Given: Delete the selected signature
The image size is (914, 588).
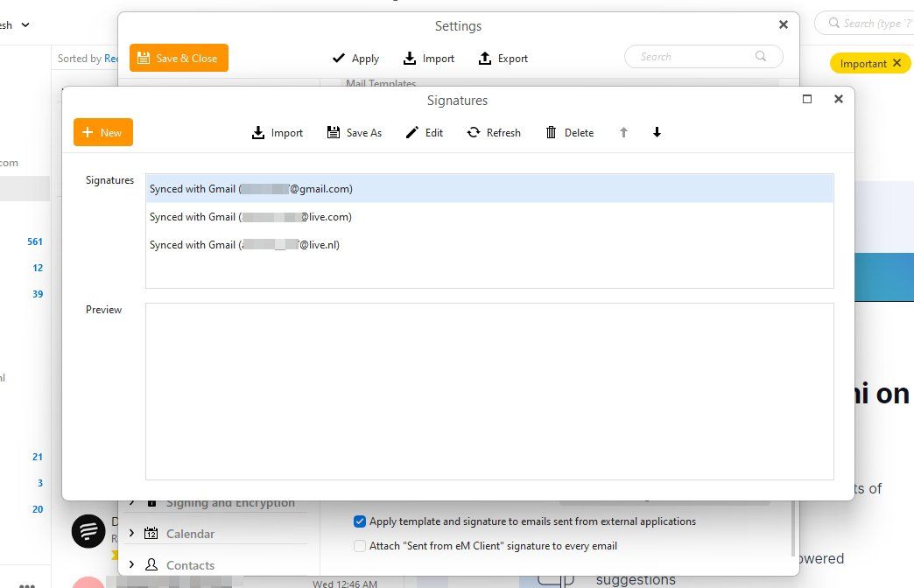Looking at the screenshot, I should coord(570,133).
